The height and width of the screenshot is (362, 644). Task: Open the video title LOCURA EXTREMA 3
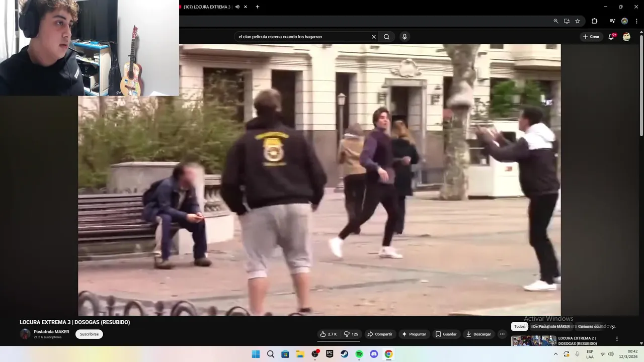point(75,322)
